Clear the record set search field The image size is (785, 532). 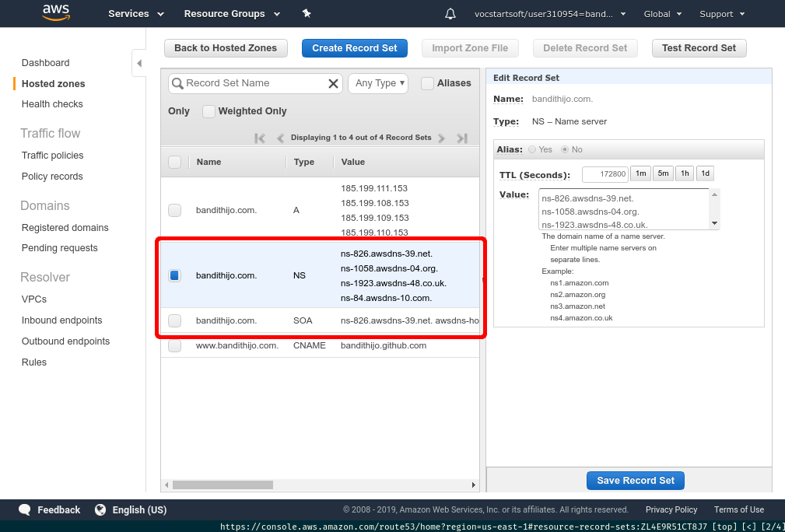pyautogui.click(x=333, y=84)
